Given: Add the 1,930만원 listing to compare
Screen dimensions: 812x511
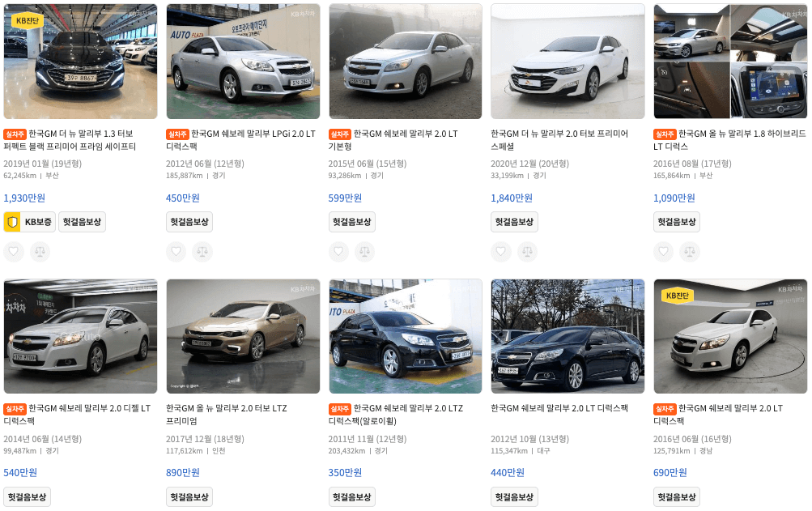Looking at the screenshot, I should pos(40,251).
